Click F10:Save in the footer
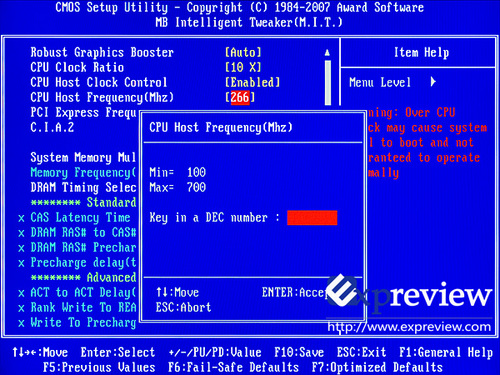 pyautogui.click(x=299, y=353)
